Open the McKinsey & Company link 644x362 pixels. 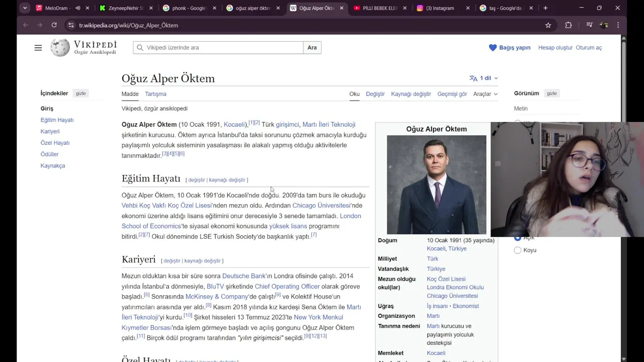[217, 297]
